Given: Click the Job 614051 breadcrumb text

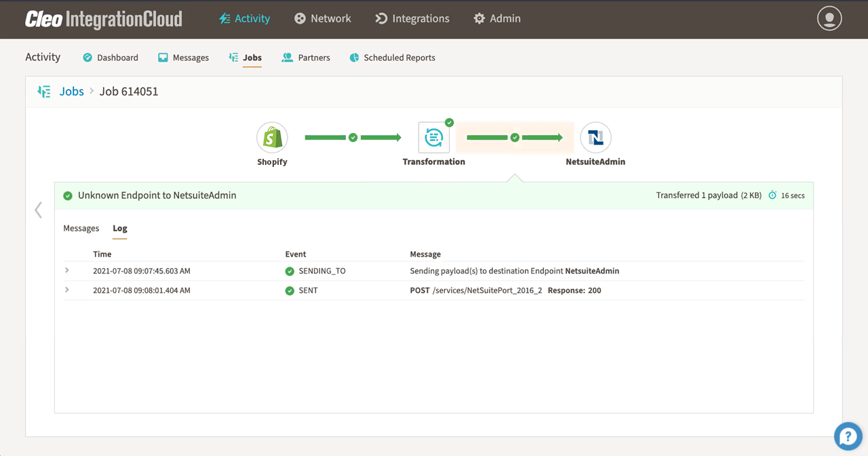Looking at the screenshot, I should pos(129,92).
